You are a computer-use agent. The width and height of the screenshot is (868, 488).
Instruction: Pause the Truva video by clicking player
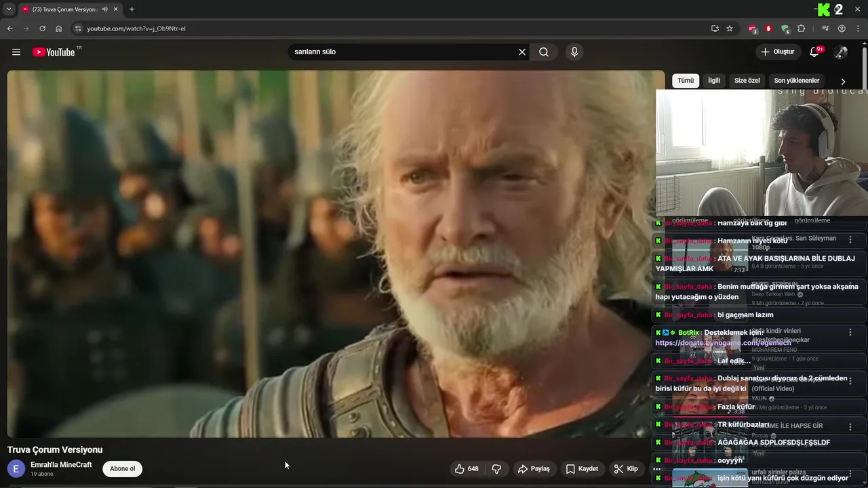coord(336,254)
